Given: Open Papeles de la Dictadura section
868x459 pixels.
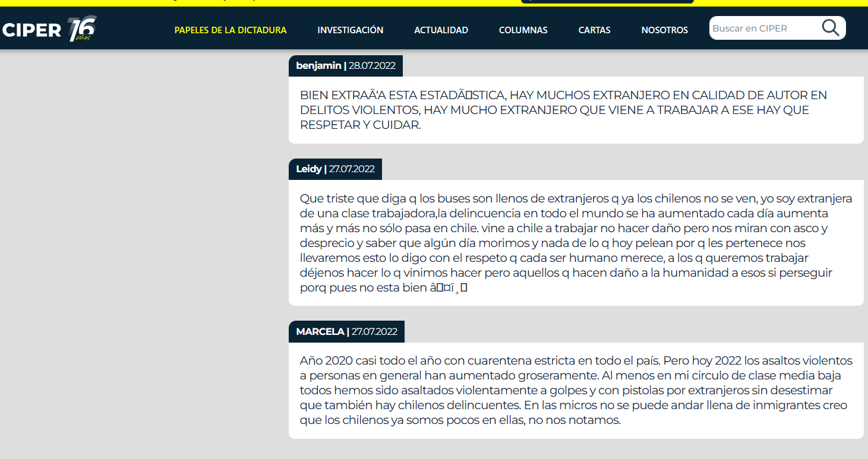Looking at the screenshot, I should 231,30.
